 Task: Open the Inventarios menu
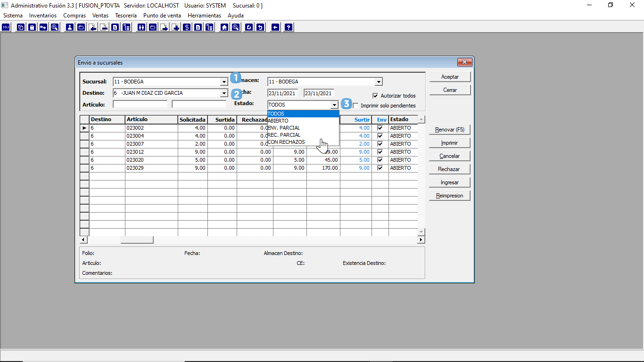pyautogui.click(x=43, y=16)
